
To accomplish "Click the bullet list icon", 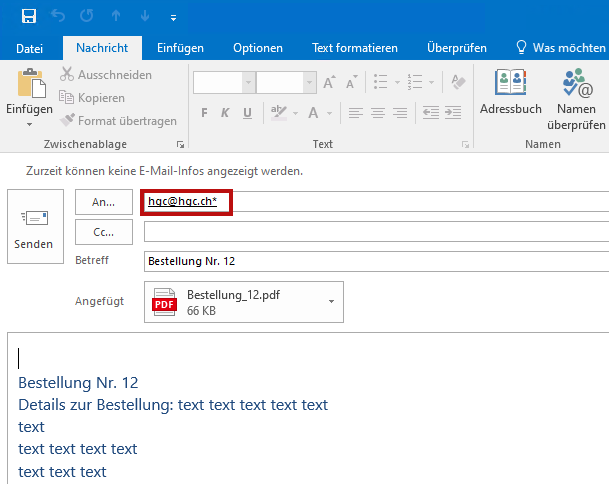I will (381, 82).
